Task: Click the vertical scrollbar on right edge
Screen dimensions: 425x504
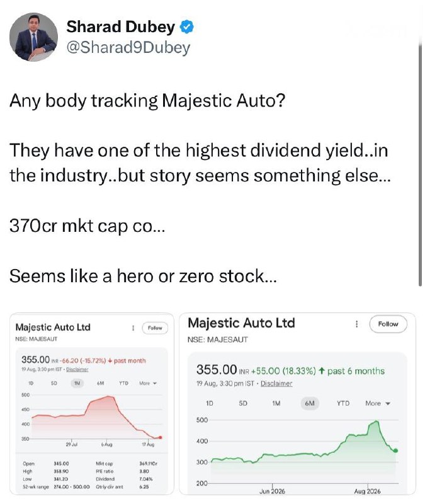Action: (420, 164)
